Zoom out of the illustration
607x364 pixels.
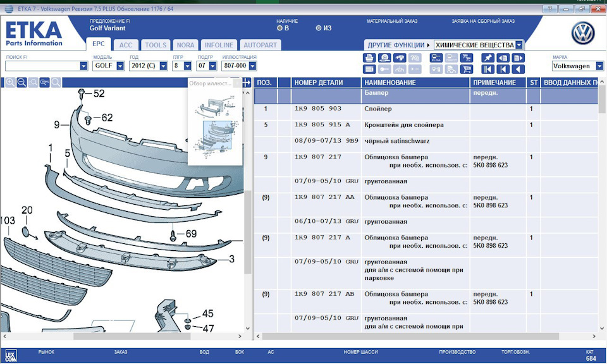(x=21, y=82)
